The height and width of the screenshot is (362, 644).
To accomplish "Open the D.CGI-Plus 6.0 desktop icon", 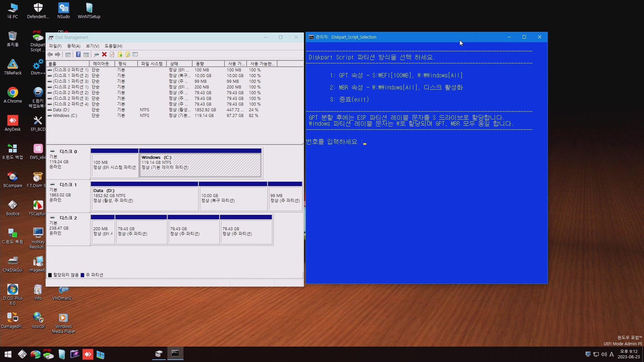I will click(x=13, y=294).
